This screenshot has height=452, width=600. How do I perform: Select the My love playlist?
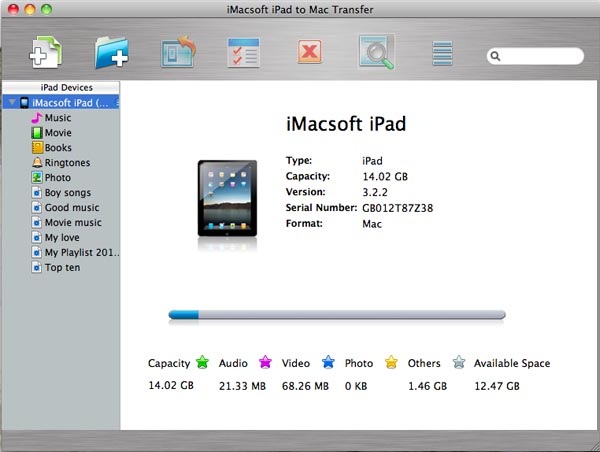62,237
